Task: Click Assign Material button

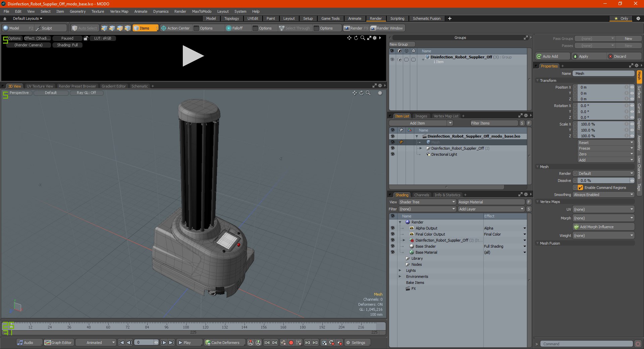Action: click(491, 202)
